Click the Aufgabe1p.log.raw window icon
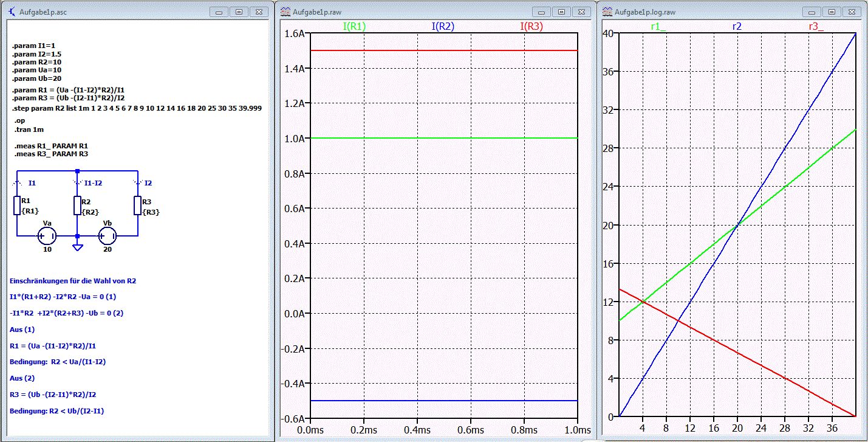 click(x=607, y=12)
